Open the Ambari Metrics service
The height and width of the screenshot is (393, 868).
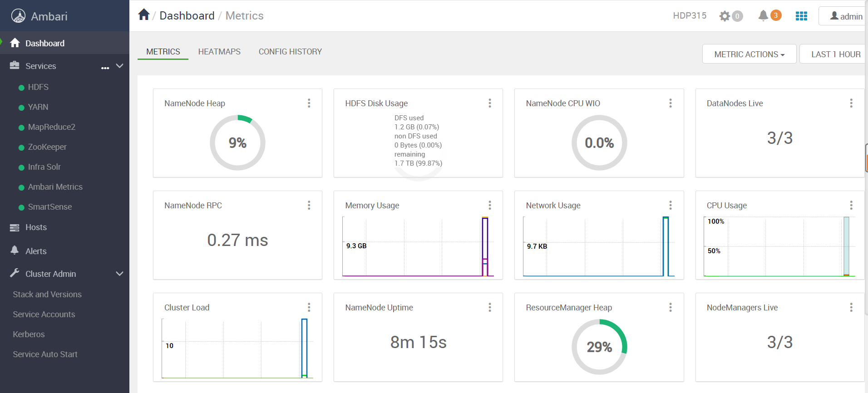coord(55,187)
